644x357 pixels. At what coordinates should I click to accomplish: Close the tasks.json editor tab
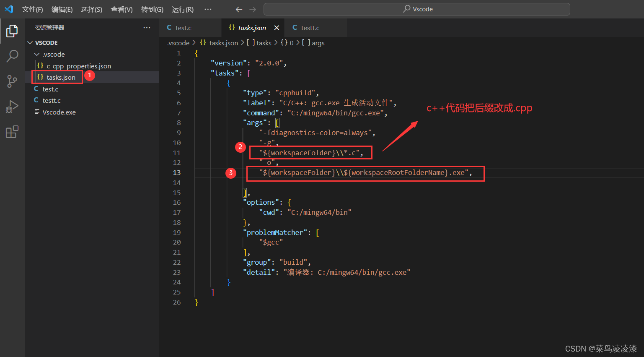(x=277, y=28)
